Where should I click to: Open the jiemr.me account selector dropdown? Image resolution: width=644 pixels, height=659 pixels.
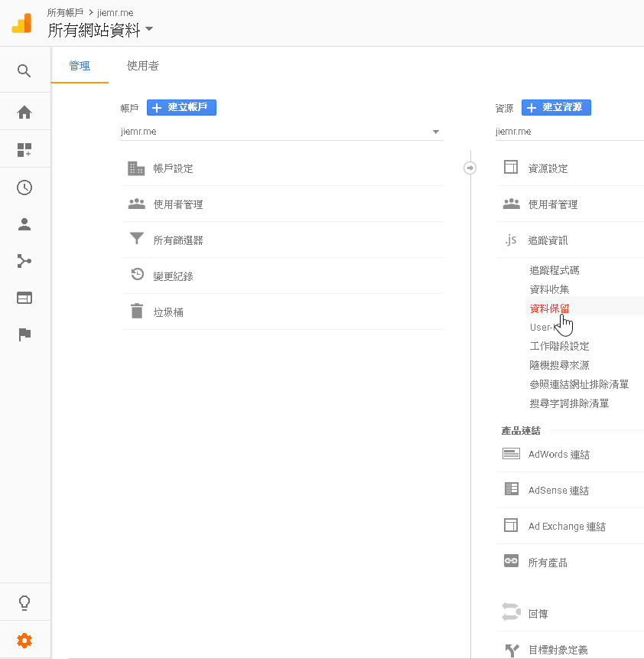434,131
